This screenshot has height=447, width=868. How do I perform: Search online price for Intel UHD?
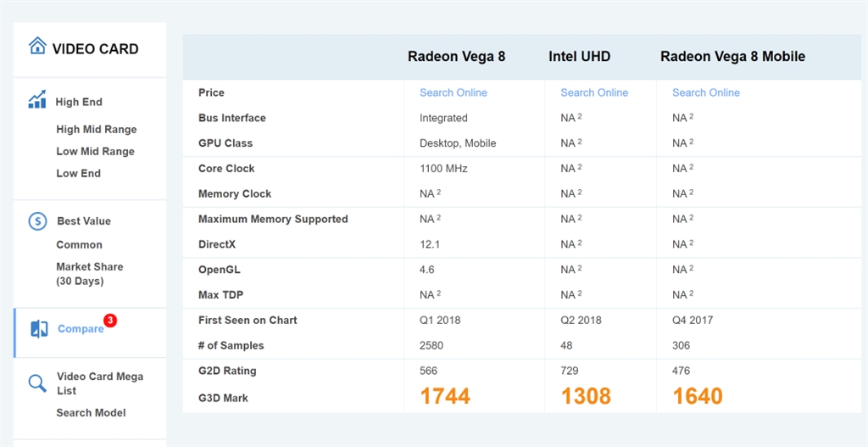coord(594,92)
